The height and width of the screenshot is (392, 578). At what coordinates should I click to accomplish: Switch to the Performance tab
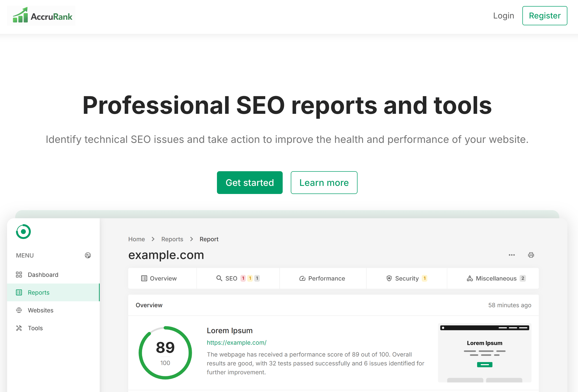tap(322, 278)
